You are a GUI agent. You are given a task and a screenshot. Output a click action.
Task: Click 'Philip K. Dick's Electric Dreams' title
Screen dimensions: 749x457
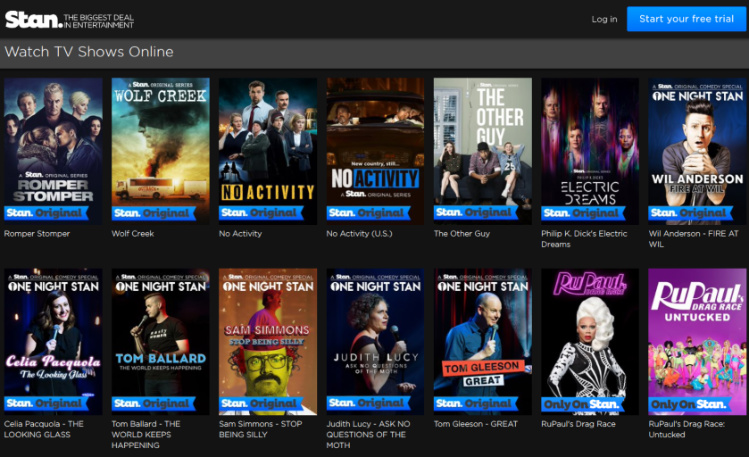584,239
